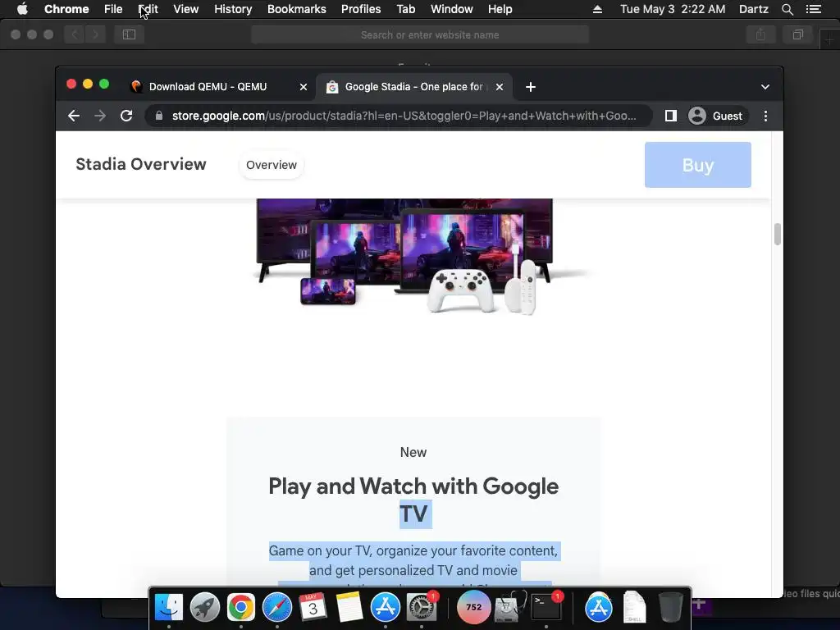Expand the tab search chevron

click(765, 87)
